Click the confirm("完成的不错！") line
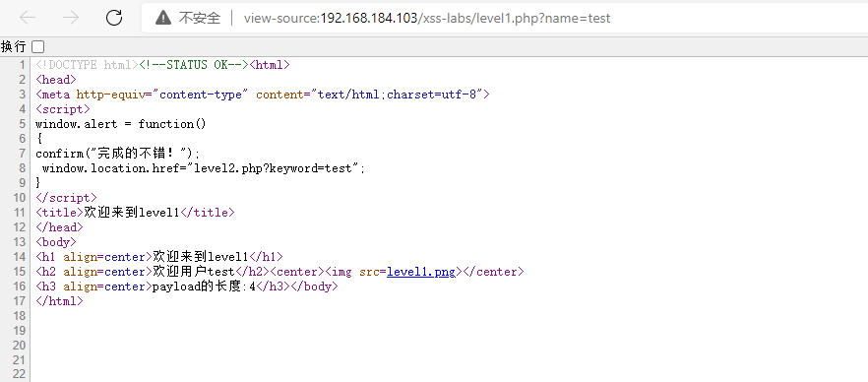This screenshot has width=868, height=382. click(117, 154)
